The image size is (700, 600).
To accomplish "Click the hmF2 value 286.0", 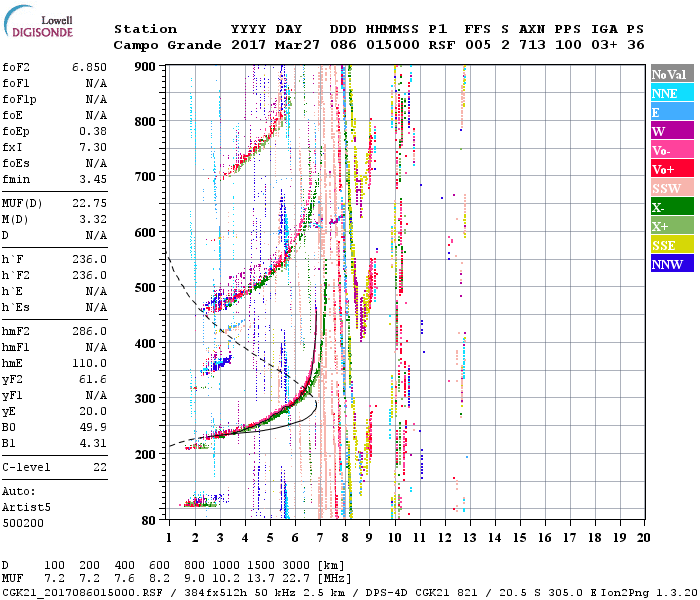I will [89, 331].
